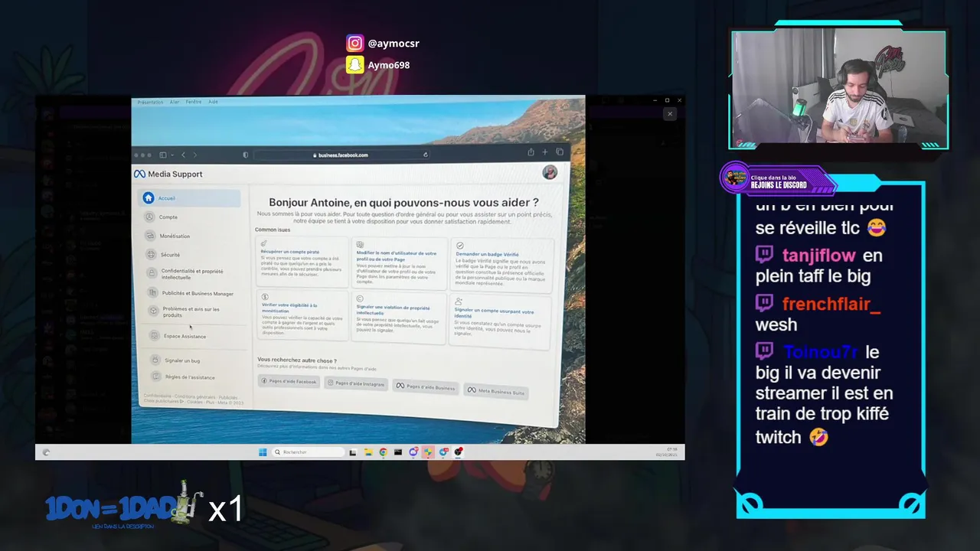Viewport: 980px width, 551px height.
Task: Click the Snapchat icon beside Aymo698
Action: click(354, 65)
